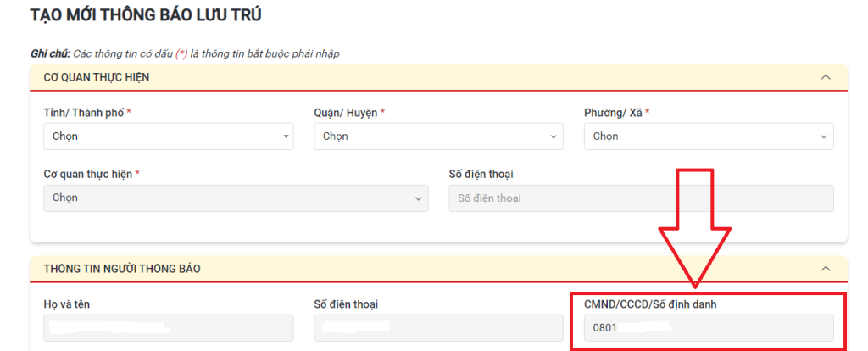868x351 pixels.
Task: Open the Quận/ Huyện 'Chọn' combo box
Action: click(432, 136)
